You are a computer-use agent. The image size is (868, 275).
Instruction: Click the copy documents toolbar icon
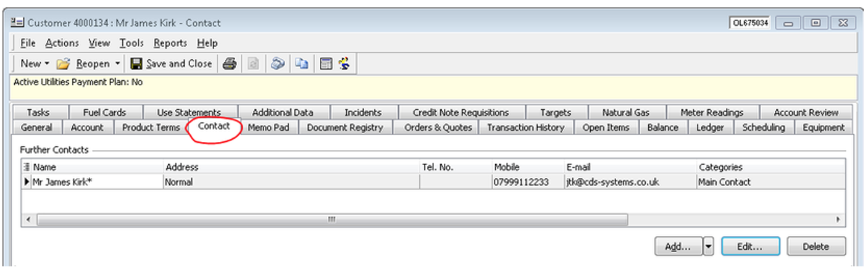coord(301,64)
